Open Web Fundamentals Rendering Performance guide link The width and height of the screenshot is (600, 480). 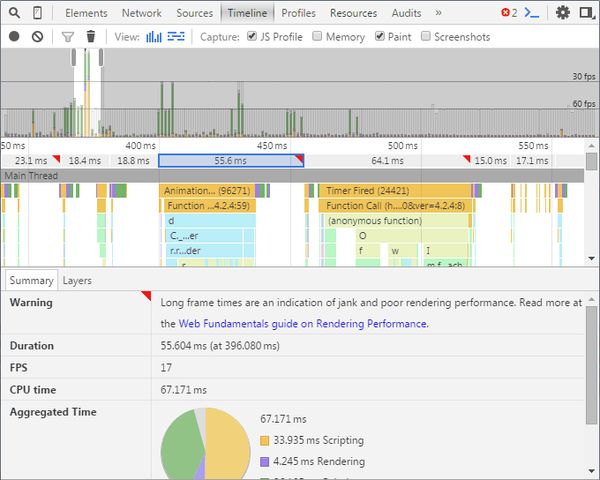303,324
